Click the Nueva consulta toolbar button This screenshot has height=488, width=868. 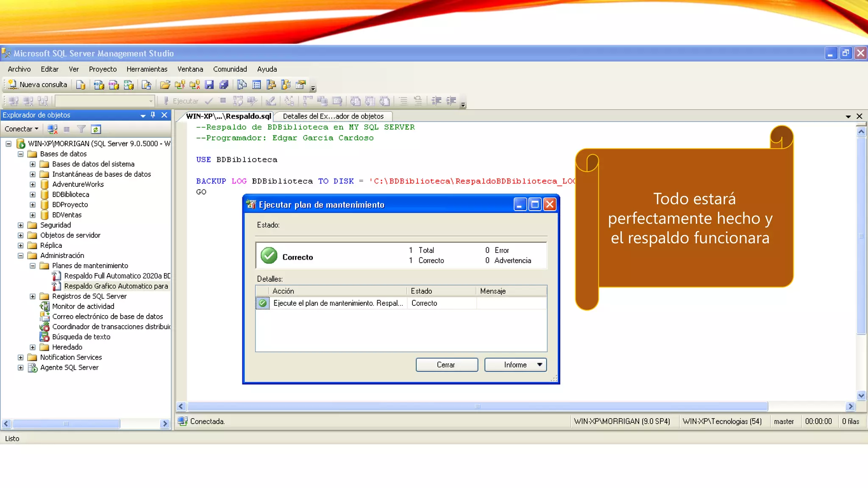(x=38, y=85)
